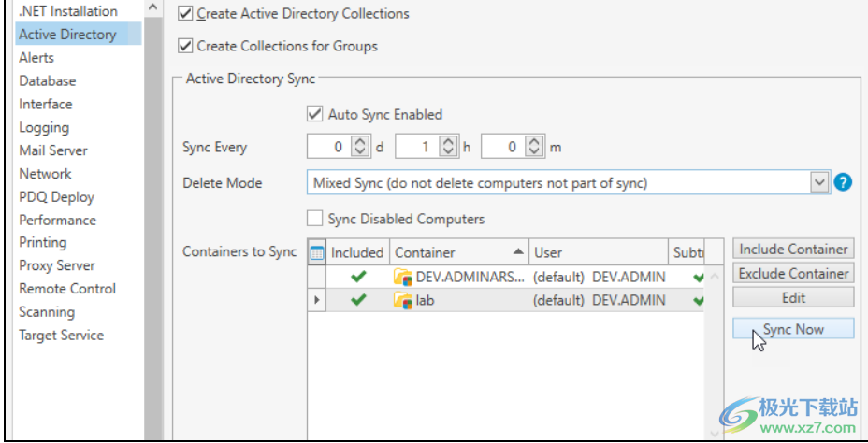This screenshot has height=443, width=868.
Task: Click the subtree checkmark in lab row
Action: point(698,301)
